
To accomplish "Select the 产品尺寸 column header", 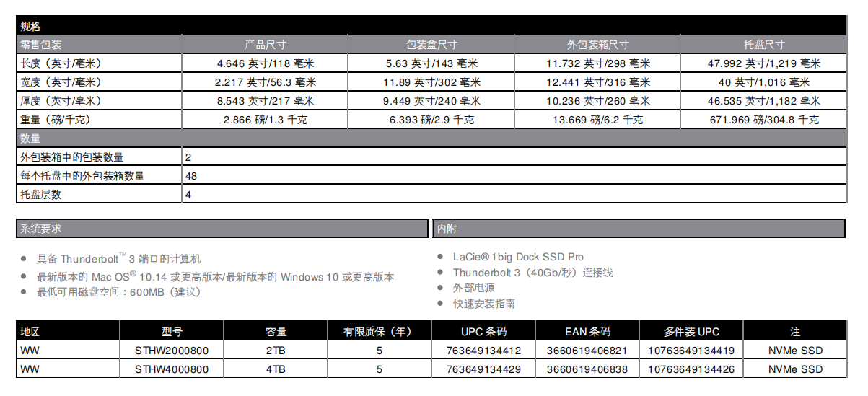I will (x=265, y=45).
